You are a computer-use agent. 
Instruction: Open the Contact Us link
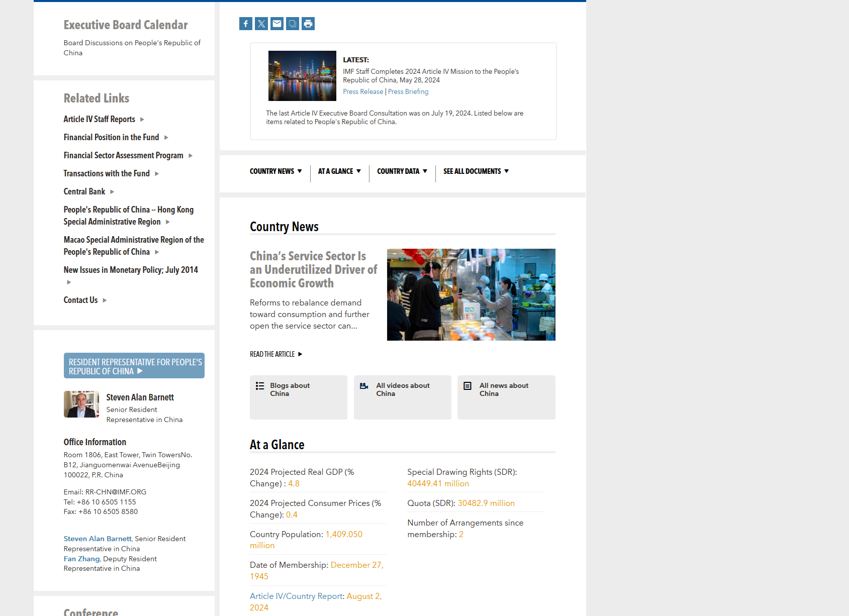tap(80, 300)
